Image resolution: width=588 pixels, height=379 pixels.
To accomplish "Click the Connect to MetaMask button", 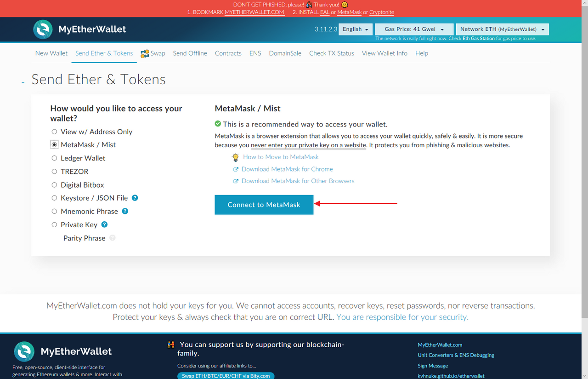I will (264, 205).
